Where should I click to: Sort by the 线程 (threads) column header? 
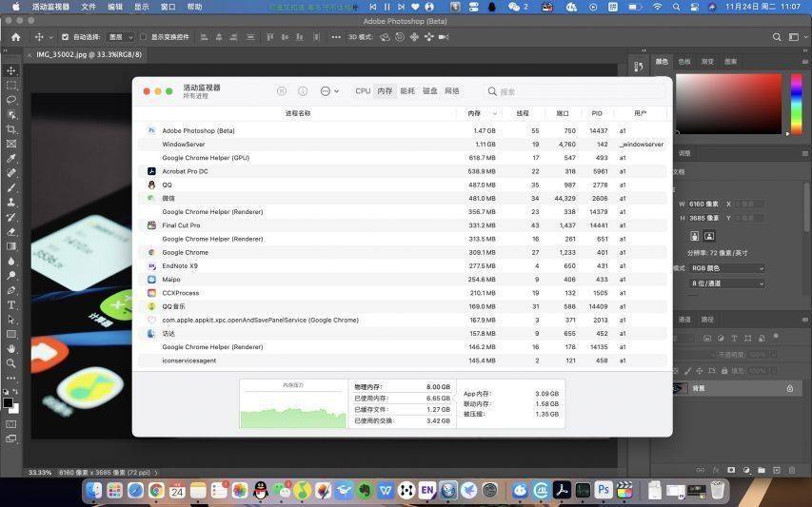point(523,113)
